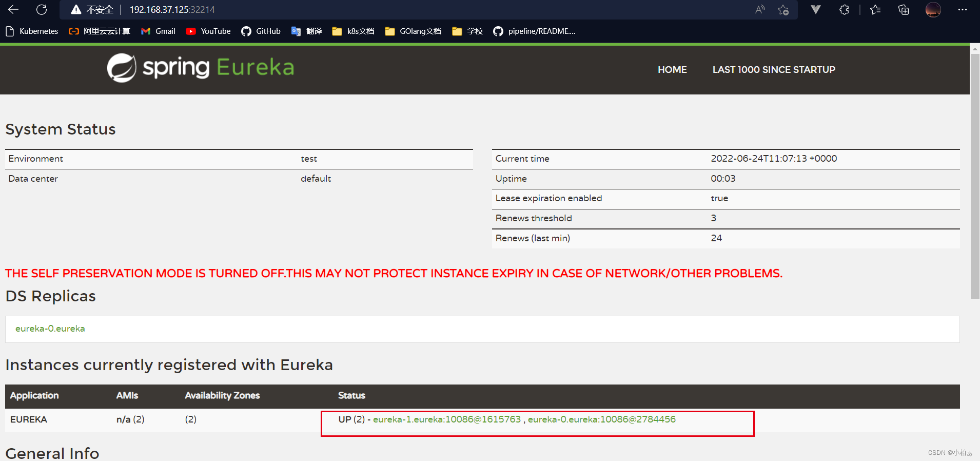The width and height of the screenshot is (980, 461).
Task: Open the browser settings and more menu
Action: click(x=962, y=9)
